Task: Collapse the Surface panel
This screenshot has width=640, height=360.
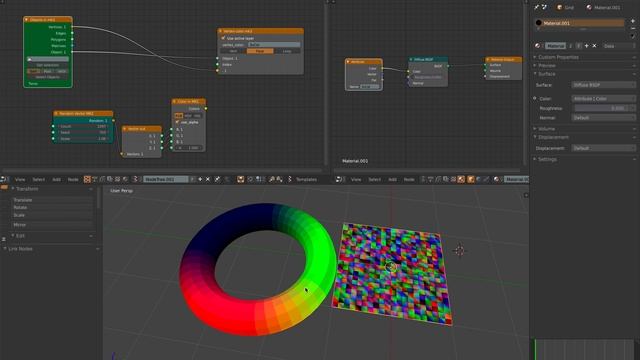Action: tap(546, 74)
